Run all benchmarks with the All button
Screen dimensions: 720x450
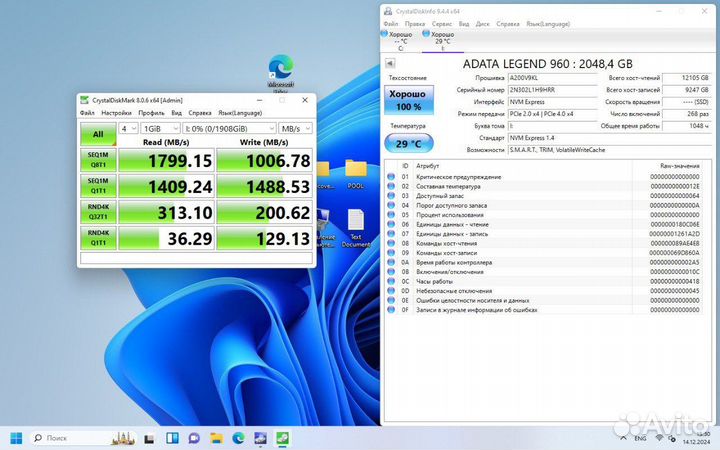pos(98,134)
